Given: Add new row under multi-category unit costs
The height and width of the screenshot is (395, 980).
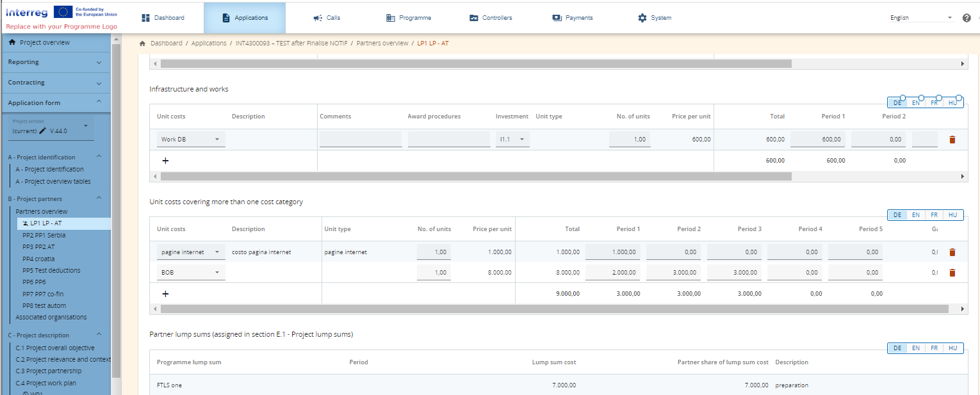Looking at the screenshot, I should (x=165, y=294).
